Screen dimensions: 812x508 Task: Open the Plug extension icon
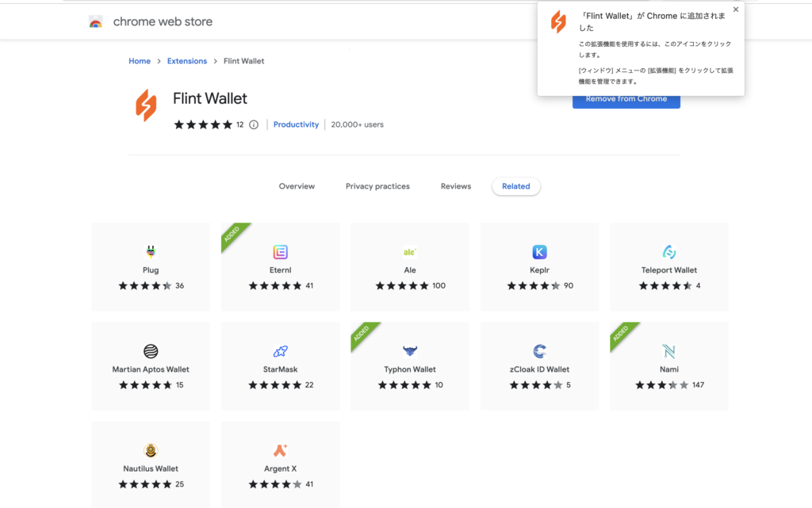tap(151, 252)
